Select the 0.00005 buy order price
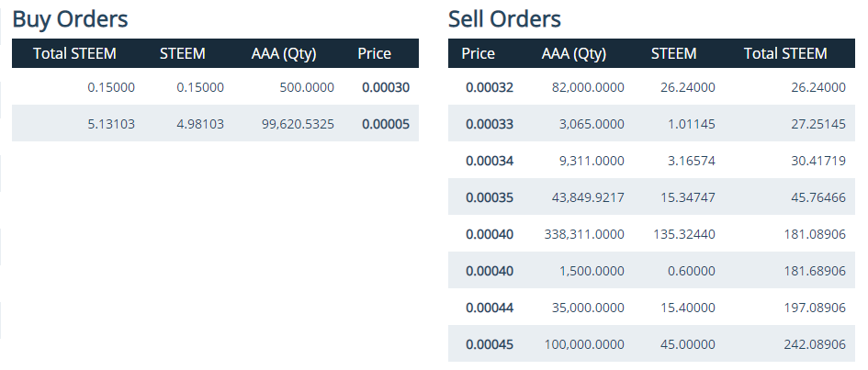Viewport: 868px width, 370px height. click(x=385, y=124)
